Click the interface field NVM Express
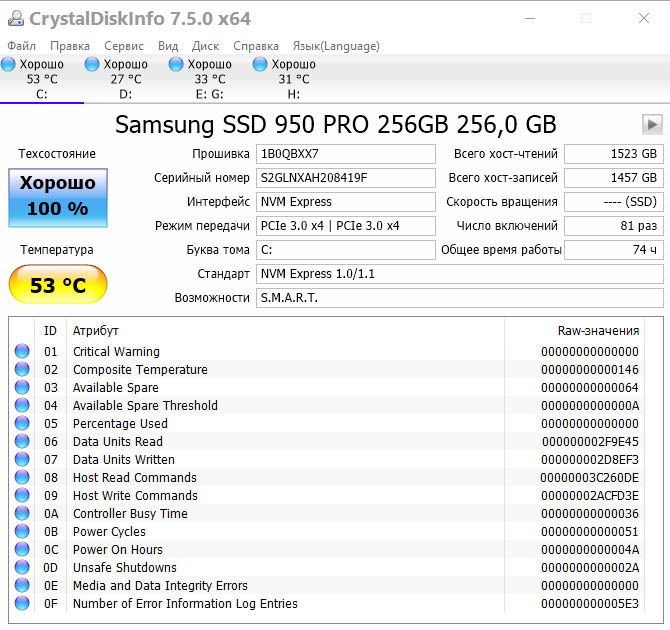This screenshot has height=630, width=670. coord(346,202)
